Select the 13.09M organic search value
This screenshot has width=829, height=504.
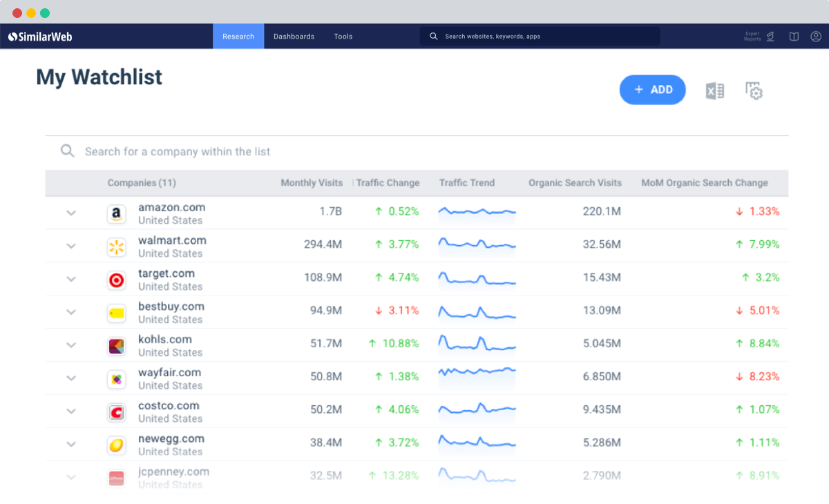602,311
